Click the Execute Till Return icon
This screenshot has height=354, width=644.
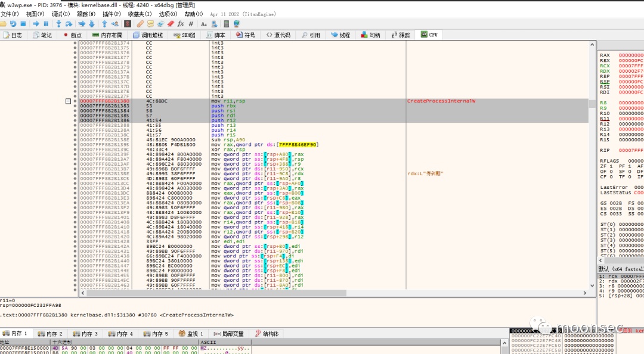coord(104,24)
